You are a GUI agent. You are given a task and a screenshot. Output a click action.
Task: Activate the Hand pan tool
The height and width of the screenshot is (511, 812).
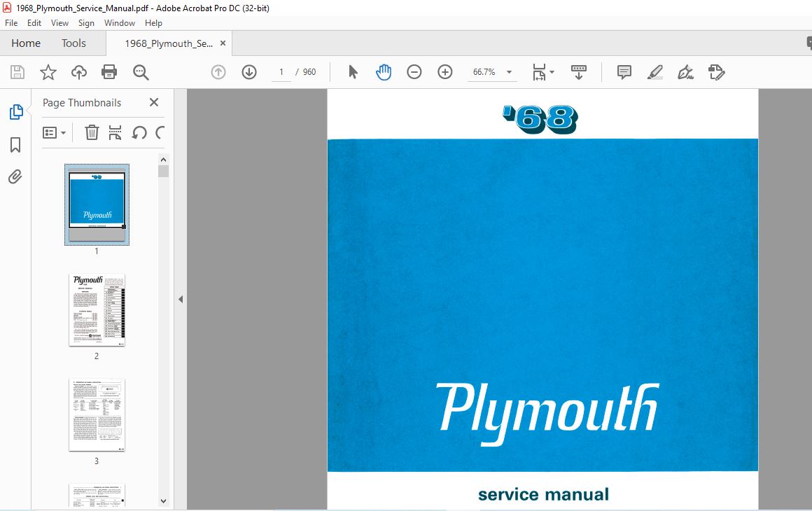click(x=384, y=72)
